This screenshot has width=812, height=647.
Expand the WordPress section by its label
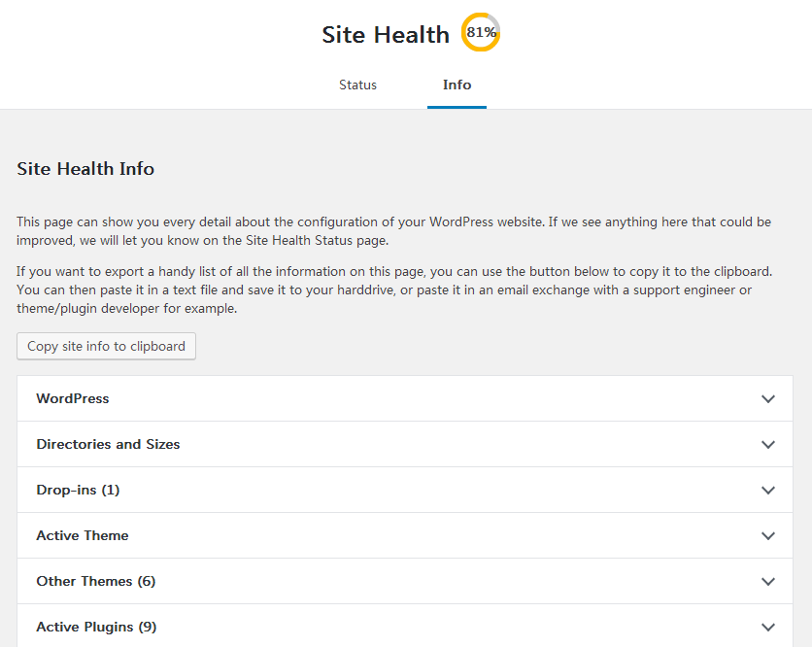(x=73, y=399)
